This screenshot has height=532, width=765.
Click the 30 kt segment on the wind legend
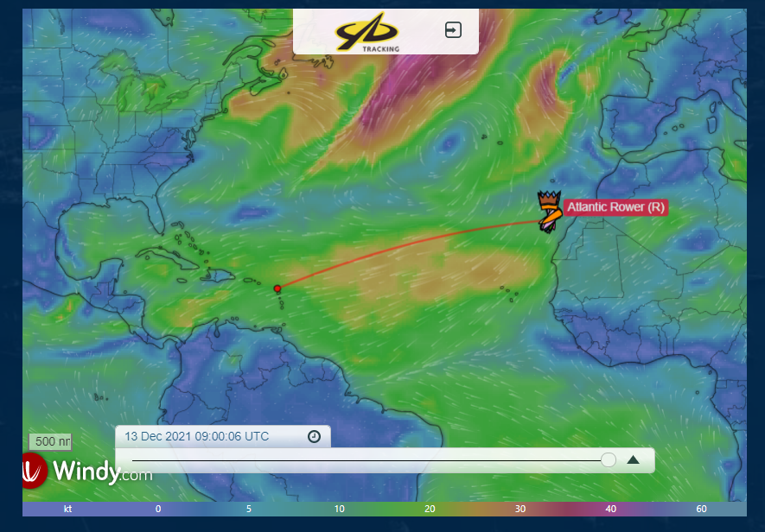522,510
